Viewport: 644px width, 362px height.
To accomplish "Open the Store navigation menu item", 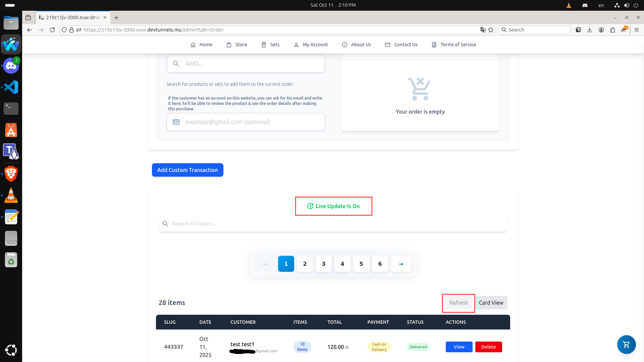I will 237,45.
